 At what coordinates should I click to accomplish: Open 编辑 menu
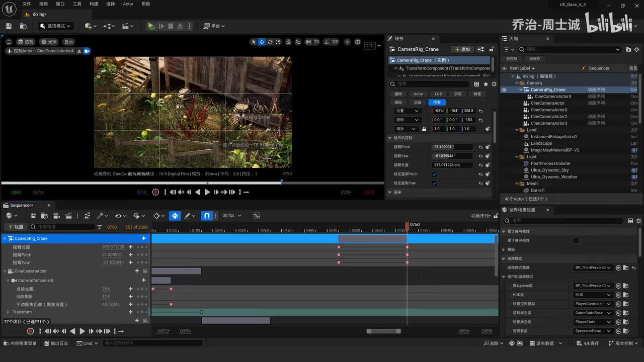coord(44,4)
